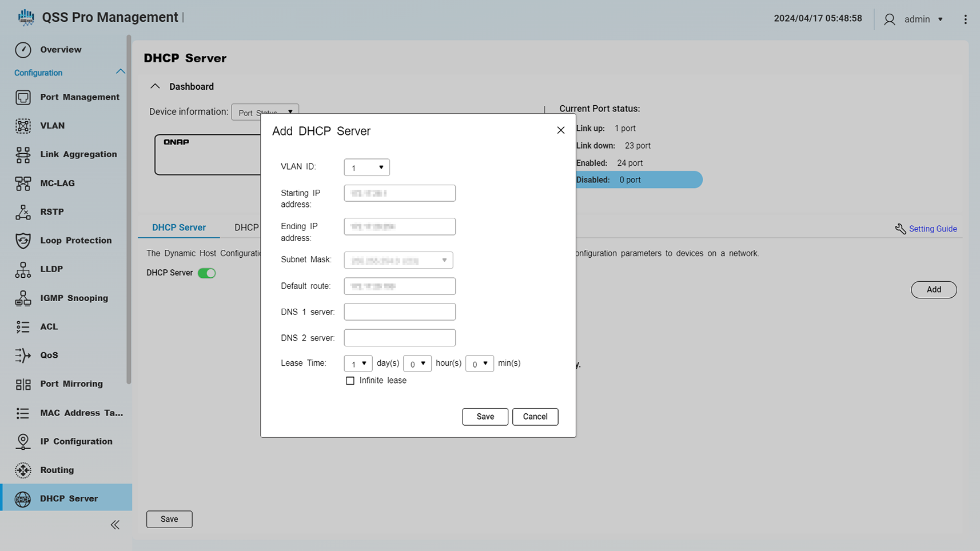Click Save in Add DHCP Server dialog
Viewport: 980px width, 551px height.
tap(485, 417)
